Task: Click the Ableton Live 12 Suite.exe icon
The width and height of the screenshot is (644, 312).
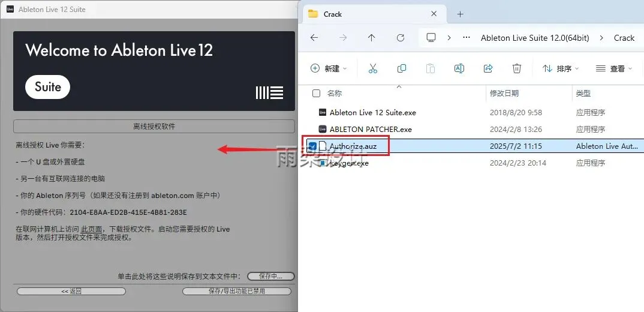Action: tap(323, 112)
